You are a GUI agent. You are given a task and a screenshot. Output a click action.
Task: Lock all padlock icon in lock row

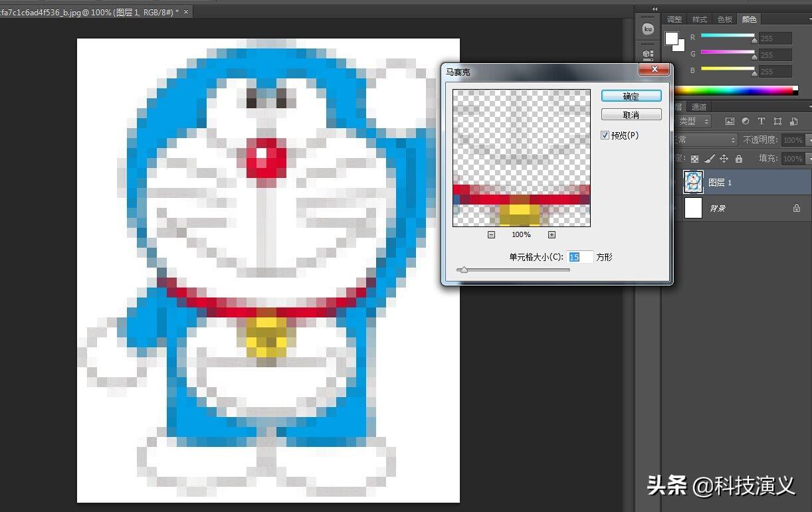[x=739, y=159]
